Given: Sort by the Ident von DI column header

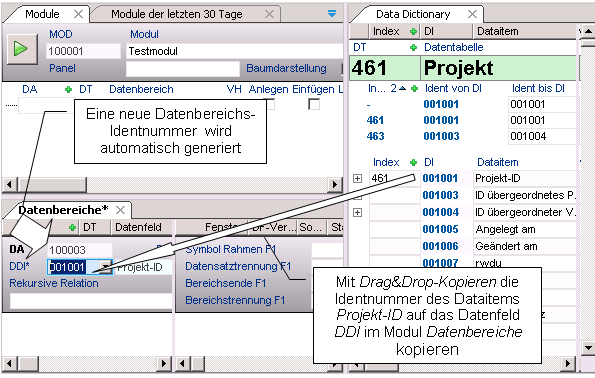Looking at the screenshot, I should point(453,88).
